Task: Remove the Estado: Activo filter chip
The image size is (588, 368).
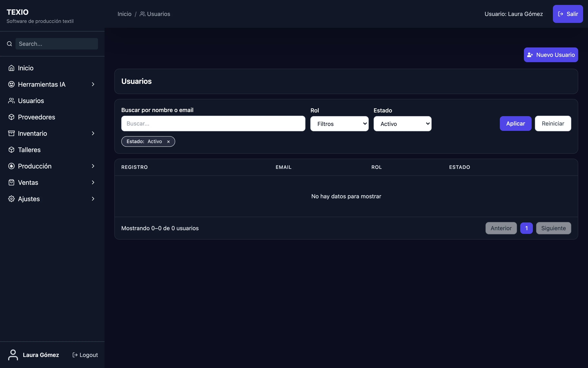Action: point(168,142)
